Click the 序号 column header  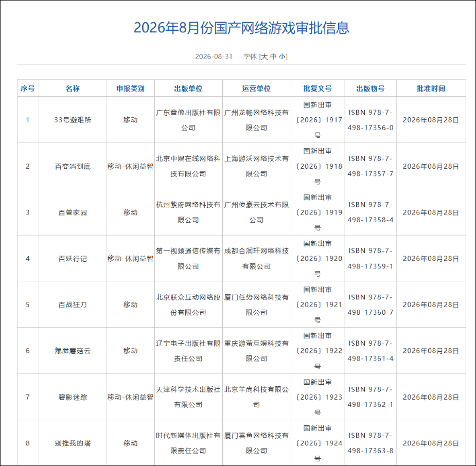click(28, 88)
